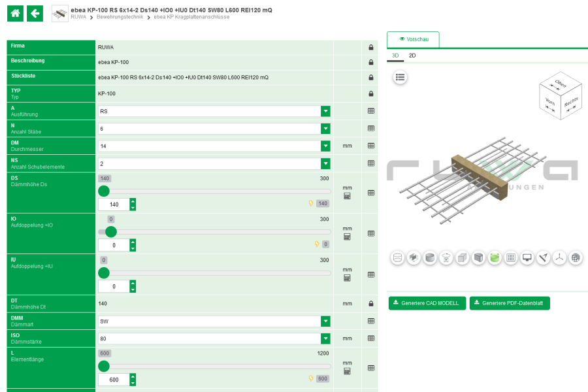Image resolution: width=588 pixels, height=392 pixels.
Task: Select wireframe cylinder display mode
Action: (397, 258)
